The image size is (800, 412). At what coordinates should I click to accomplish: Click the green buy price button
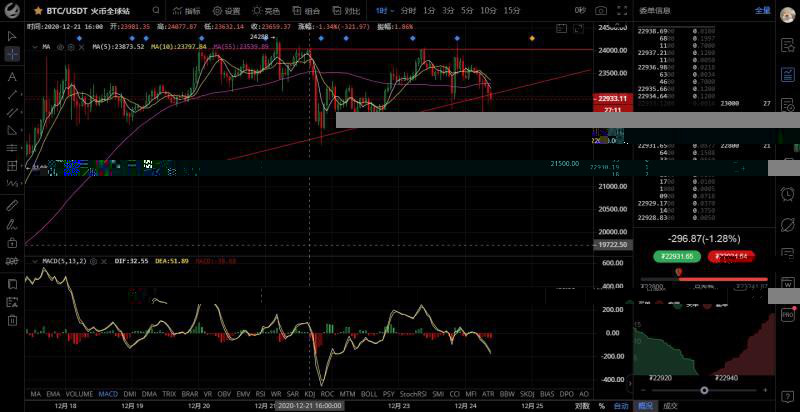[677, 257]
